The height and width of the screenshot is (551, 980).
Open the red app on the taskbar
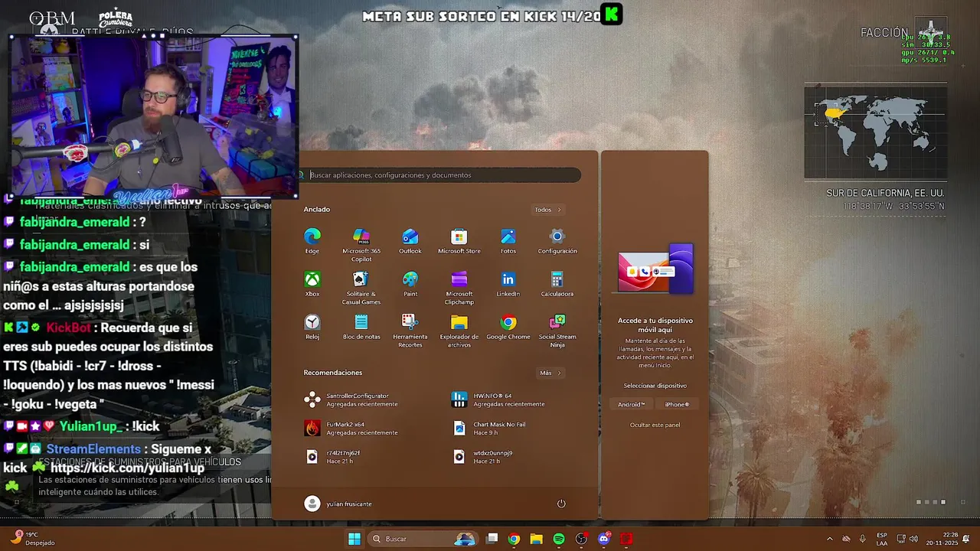pyautogui.click(x=626, y=539)
